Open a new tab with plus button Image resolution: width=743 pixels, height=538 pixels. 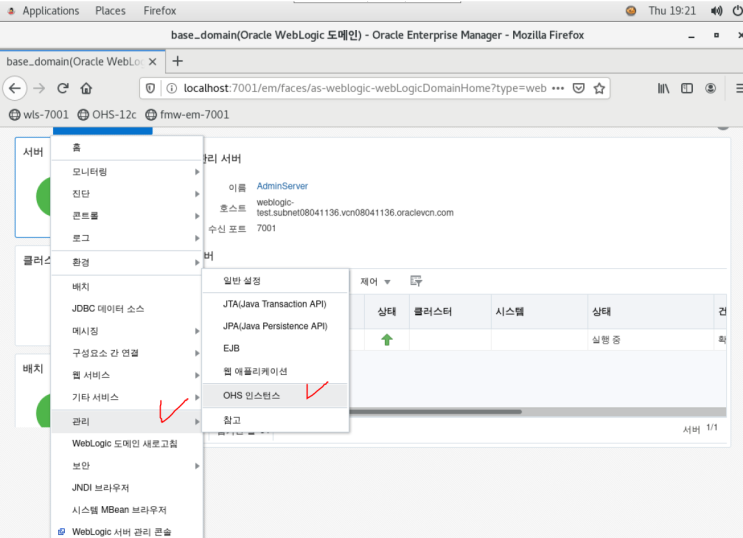tap(178, 61)
